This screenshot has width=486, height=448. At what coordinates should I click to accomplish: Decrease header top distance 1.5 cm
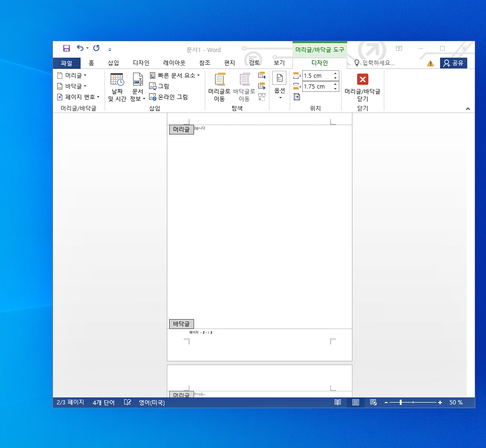(x=336, y=78)
